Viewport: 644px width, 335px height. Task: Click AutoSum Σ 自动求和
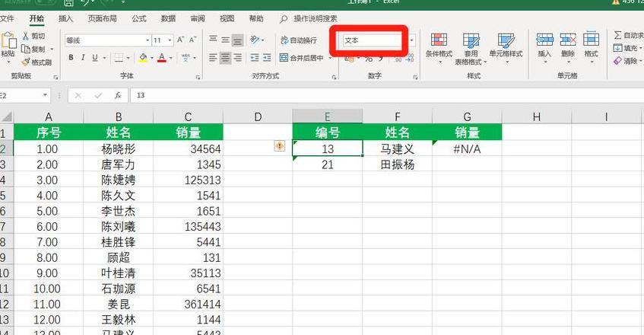tap(629, 35)
